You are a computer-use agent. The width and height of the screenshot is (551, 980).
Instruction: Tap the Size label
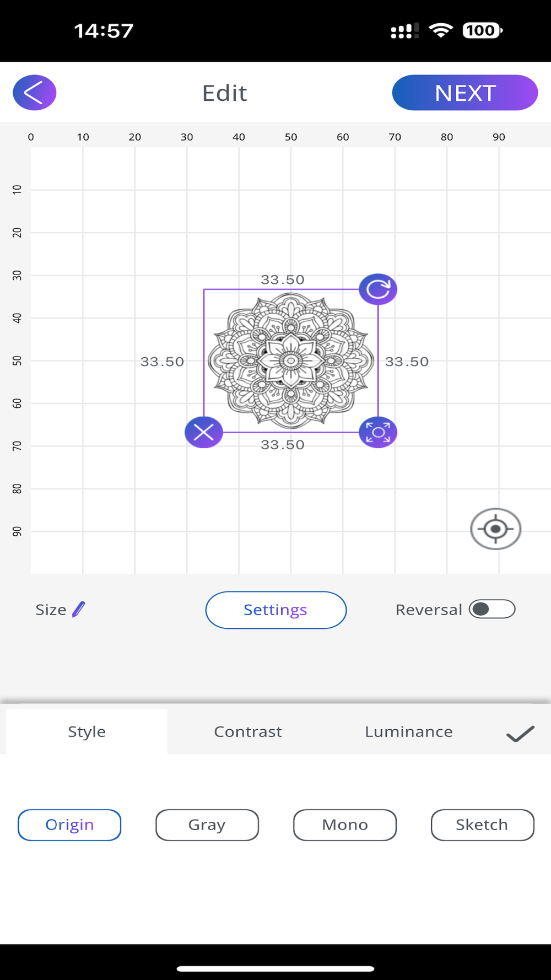pos(51,610)
